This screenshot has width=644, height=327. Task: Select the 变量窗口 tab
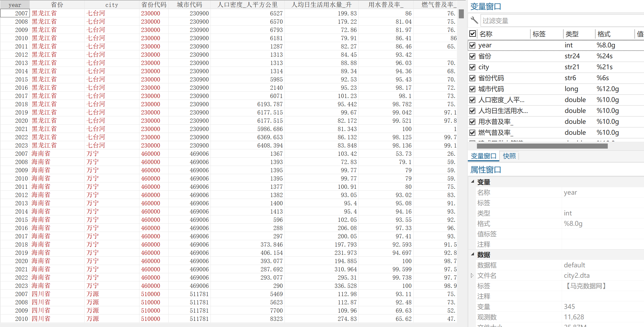pos(484,156)
